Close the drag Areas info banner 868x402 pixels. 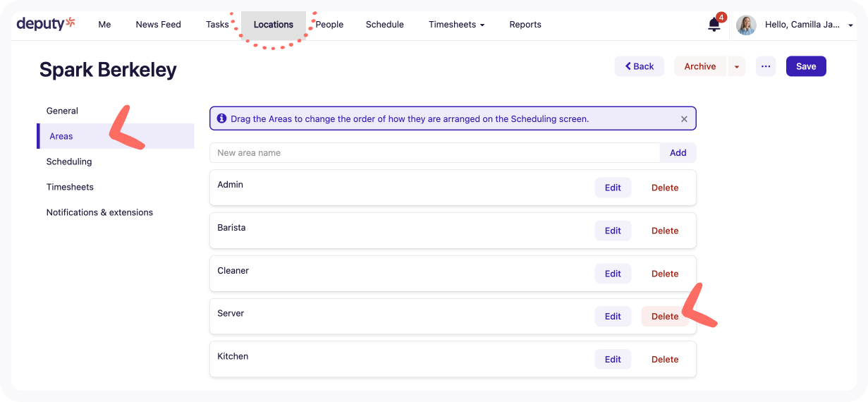point(684,119)
